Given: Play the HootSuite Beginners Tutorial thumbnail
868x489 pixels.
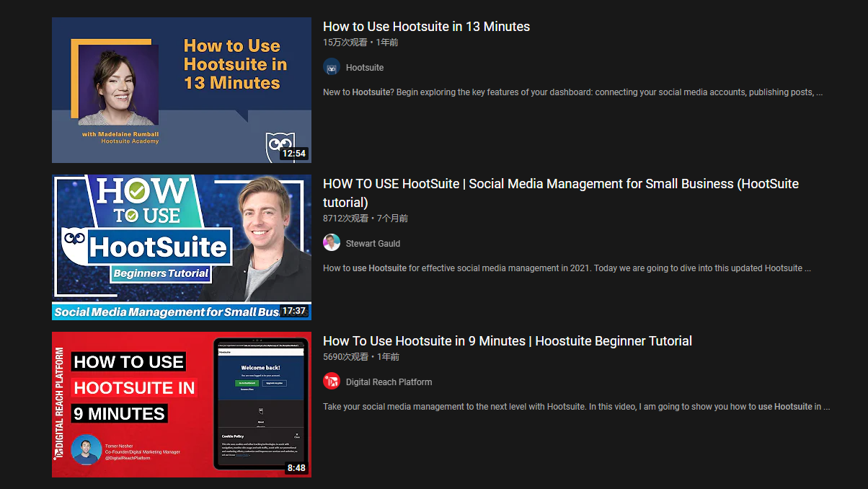Looking at the screenshot, I should point(182,247).
